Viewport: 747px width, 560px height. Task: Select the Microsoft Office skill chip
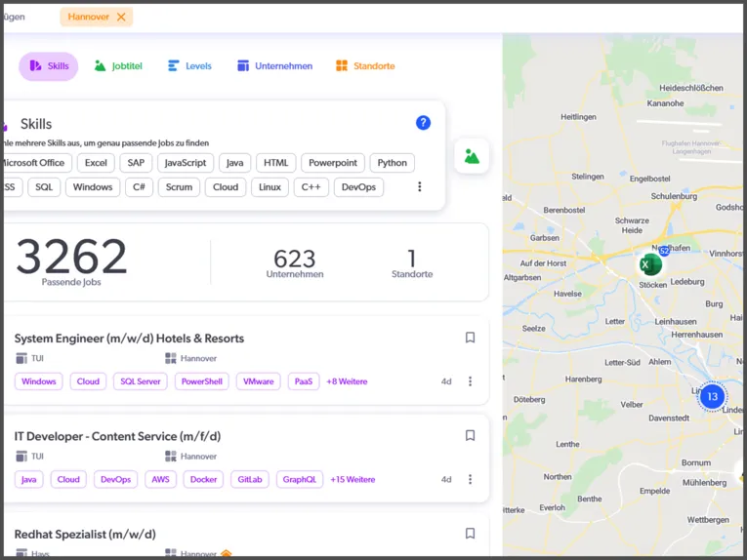point(36,163)
